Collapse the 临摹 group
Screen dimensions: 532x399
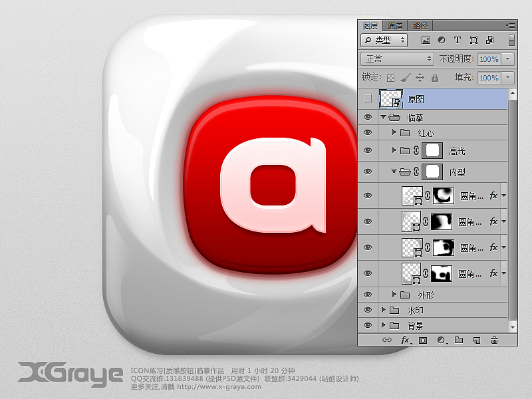tap(384, 117)
